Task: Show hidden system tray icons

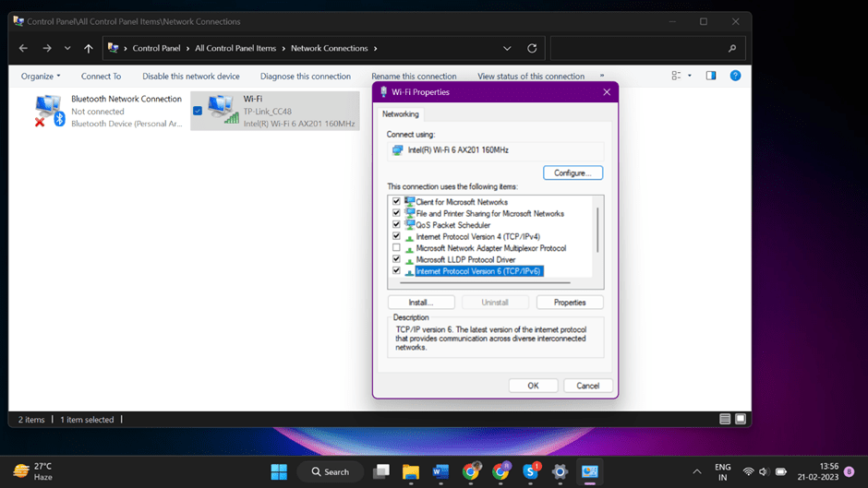Action: pyautogui.click(x=697, y=471)
